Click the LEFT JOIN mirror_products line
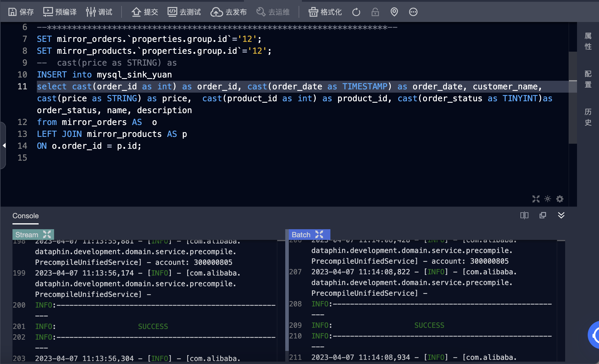 click(112, 134)
